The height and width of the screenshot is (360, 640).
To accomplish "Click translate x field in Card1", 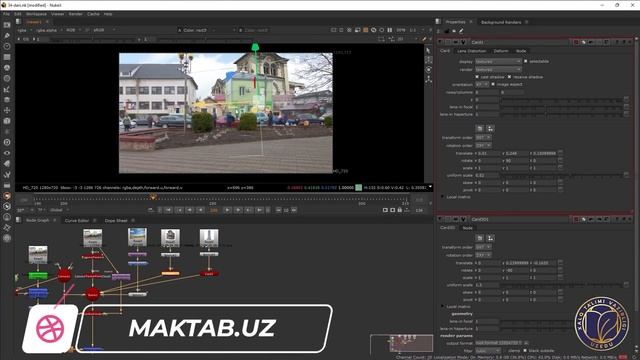I will (x=488, y=153).
